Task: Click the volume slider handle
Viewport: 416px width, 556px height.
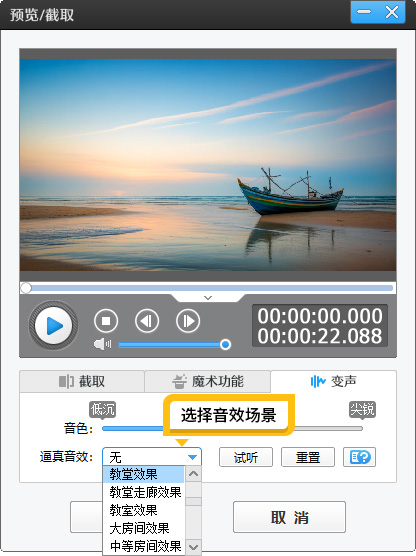Action: (225, 344)
